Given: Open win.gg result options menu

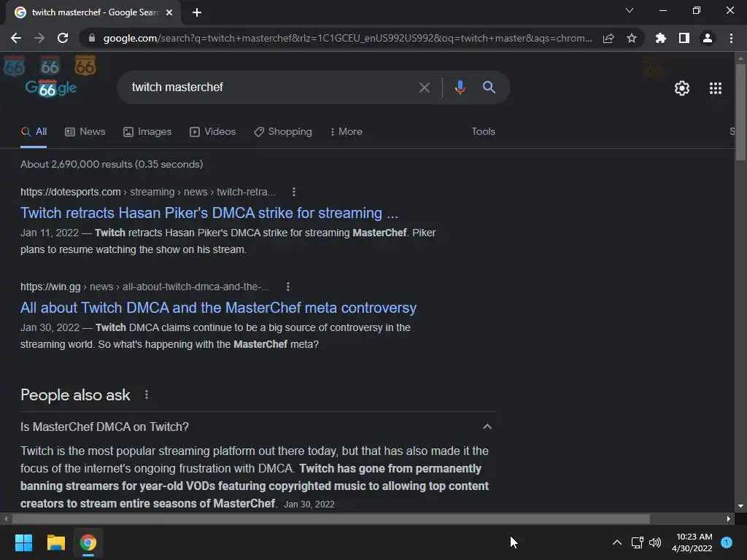Looking at the screenshot, I should 287,287.
